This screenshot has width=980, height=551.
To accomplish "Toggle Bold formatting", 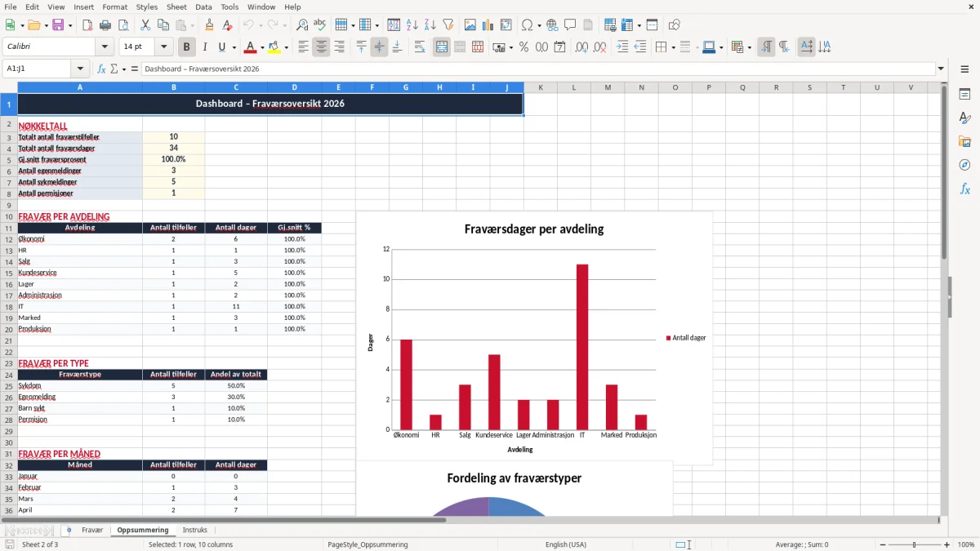I will tap(187, 47).
